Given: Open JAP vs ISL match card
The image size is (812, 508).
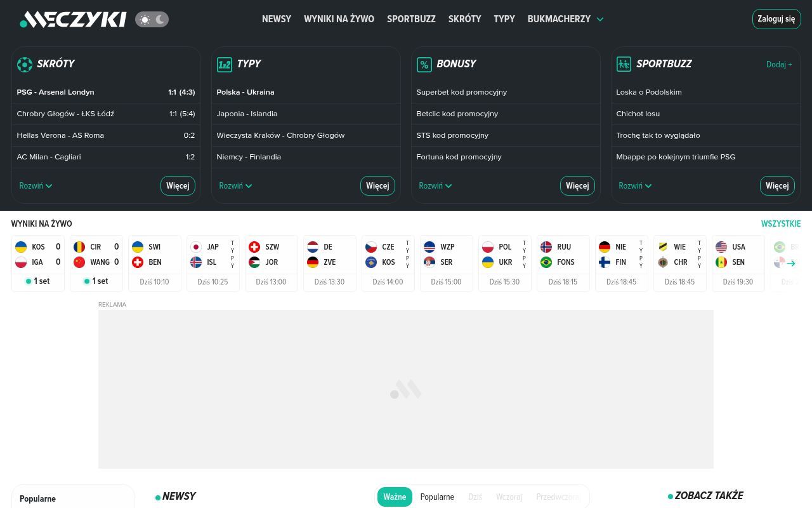Looking at the screenshot, I should coord(213,264).
